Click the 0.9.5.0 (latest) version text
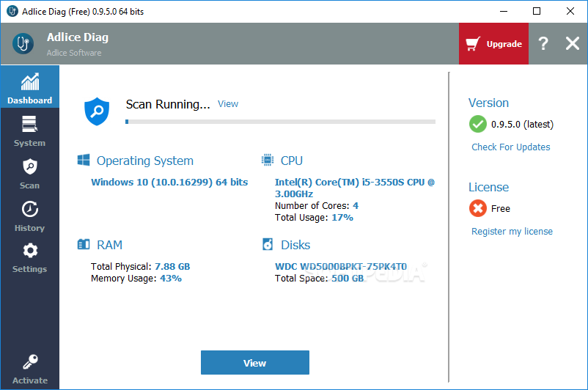Viewport: 588px width, 390px height. pos(522,124)
